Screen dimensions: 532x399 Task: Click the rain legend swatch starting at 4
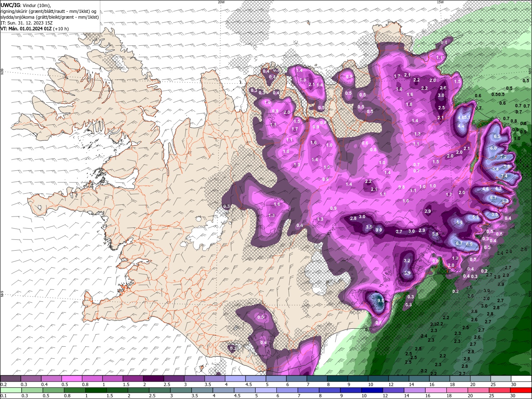pyautogui.click(x=224, y=390)
